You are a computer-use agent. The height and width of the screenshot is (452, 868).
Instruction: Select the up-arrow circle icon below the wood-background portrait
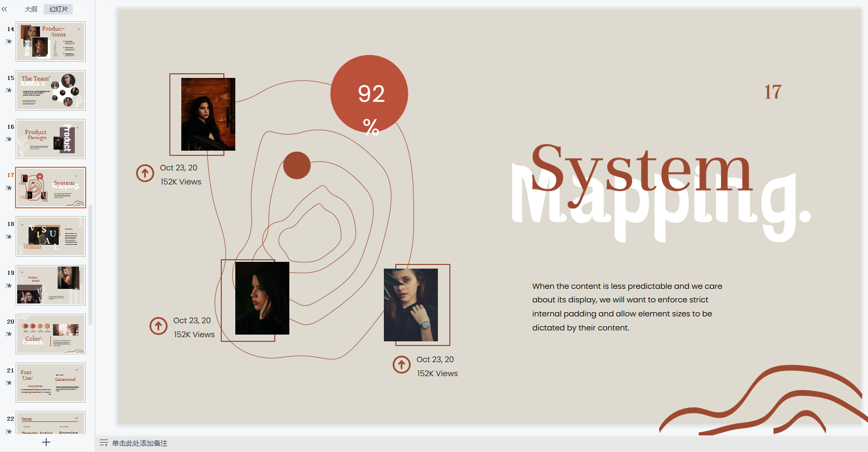pos(145,173)
